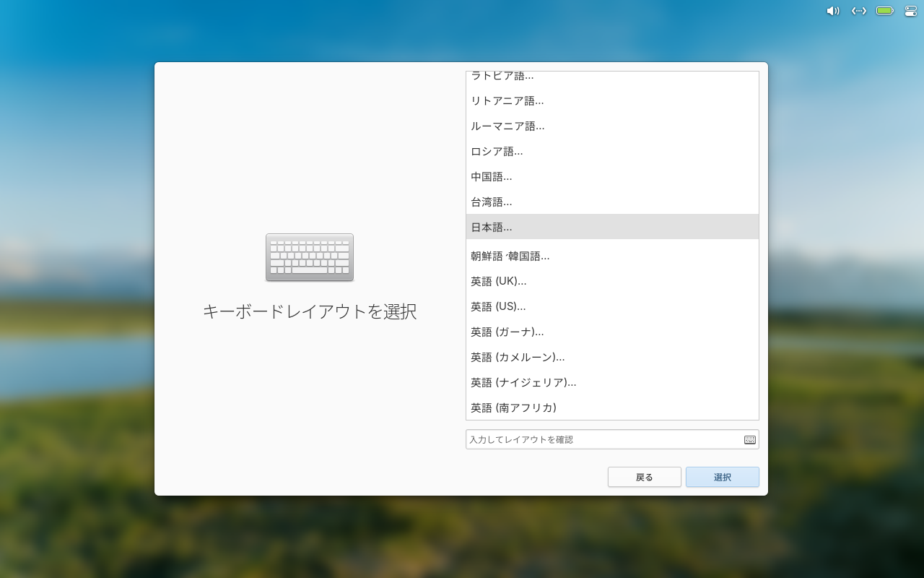Select ルーマニア語... keyboard layout
The height and width of the screenshot is (578, 924).
coord(612,126)
